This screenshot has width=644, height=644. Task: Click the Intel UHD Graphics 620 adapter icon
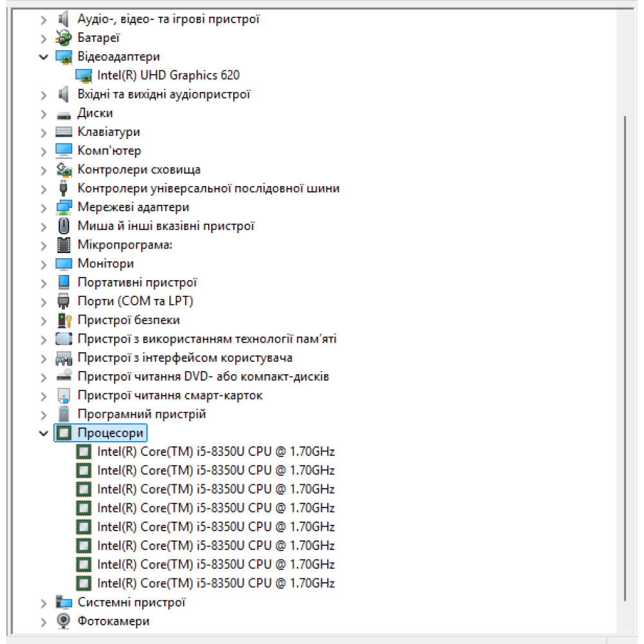pos(84,75)
